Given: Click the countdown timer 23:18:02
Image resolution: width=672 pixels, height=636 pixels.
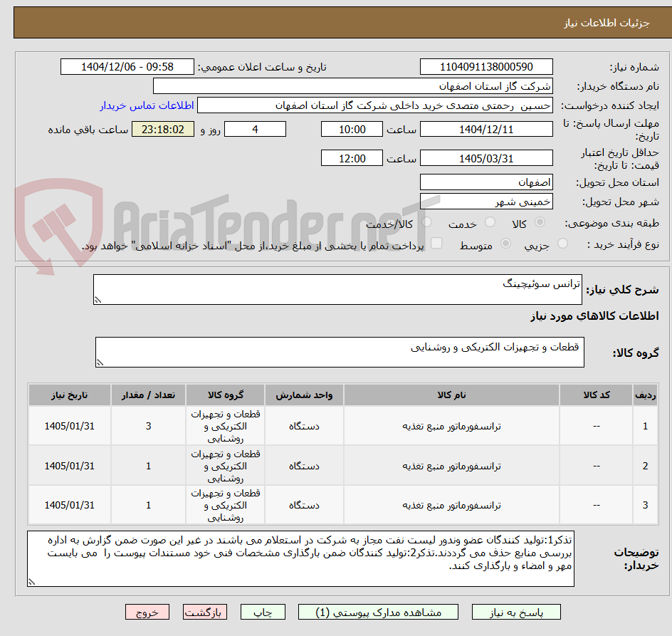Looking at the screenshot, I should click(163, 129).
